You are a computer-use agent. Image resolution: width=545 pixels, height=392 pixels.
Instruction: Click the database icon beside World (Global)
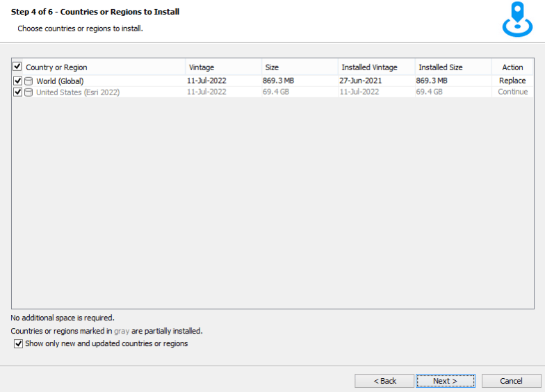[x=29, y=81]
